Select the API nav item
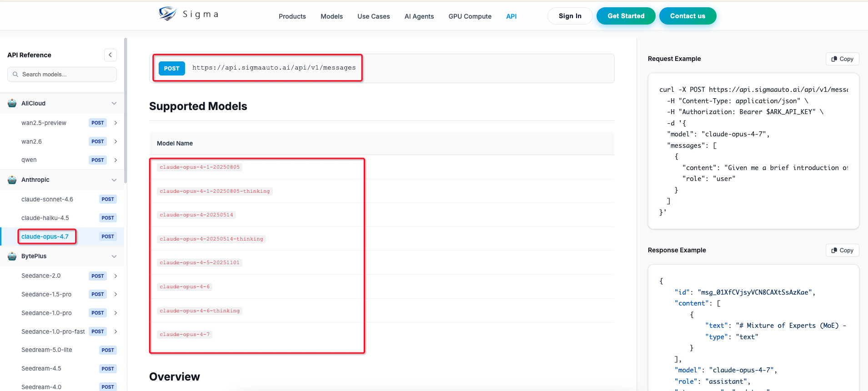This screenshot has height=391, width=868. coord(512,16)
